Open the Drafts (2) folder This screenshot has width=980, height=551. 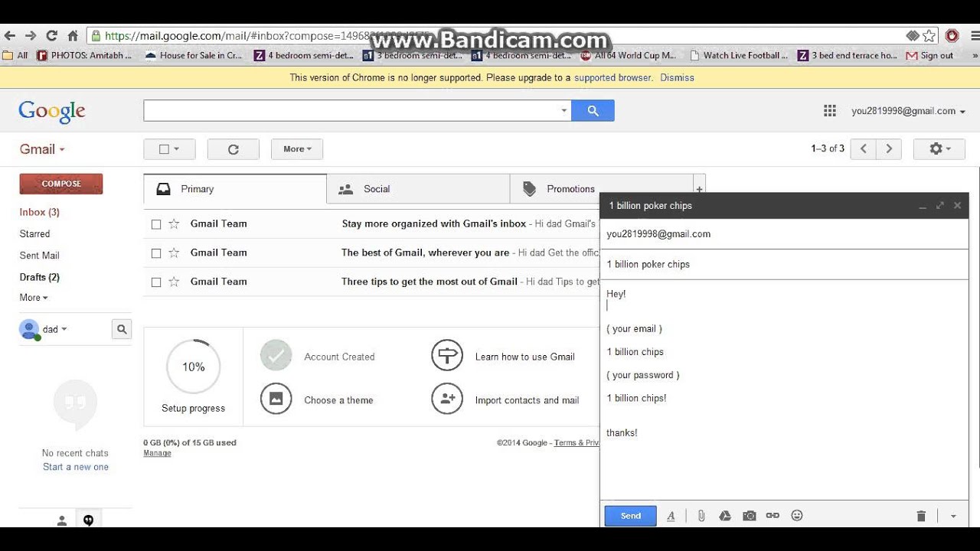coord(39,277)
